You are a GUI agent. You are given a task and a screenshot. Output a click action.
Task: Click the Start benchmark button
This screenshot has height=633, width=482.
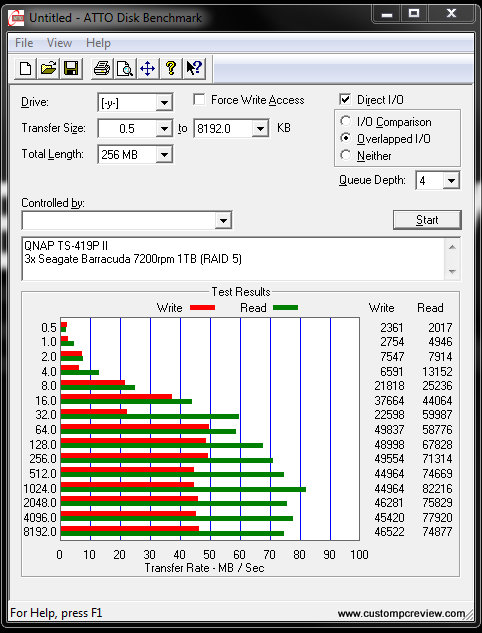click(x=427, y=220)
